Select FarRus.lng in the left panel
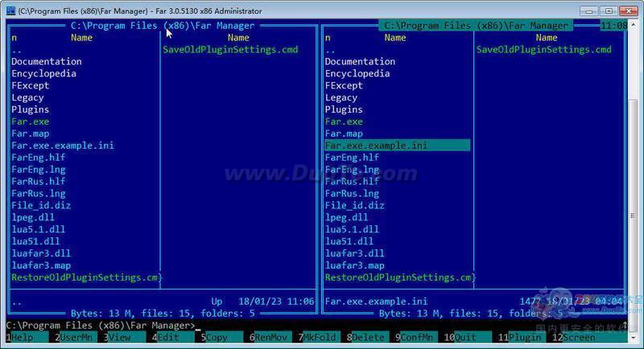The height and width of the screenshot is (349, 644). click(x=38, y=193)
